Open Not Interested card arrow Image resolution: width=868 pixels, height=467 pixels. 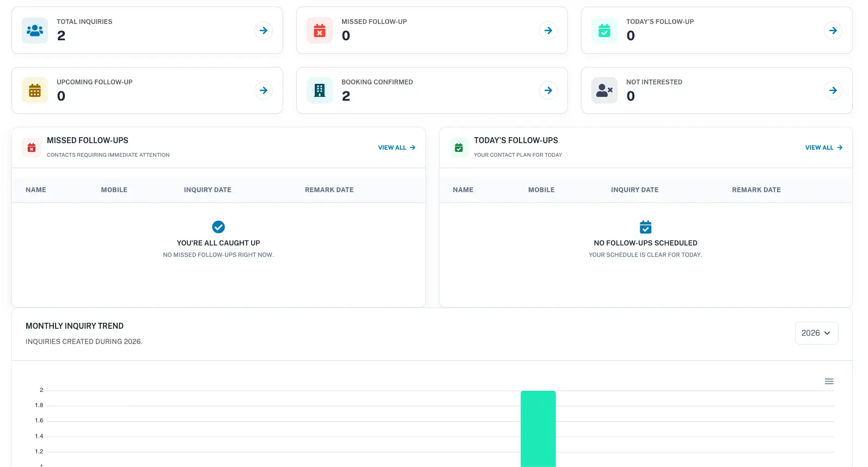[833, 90]
